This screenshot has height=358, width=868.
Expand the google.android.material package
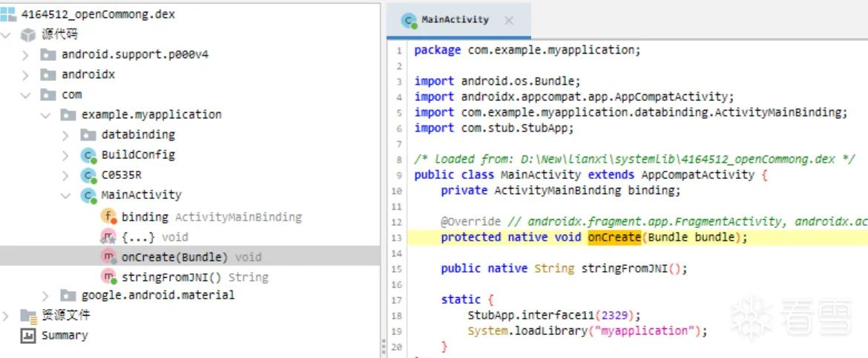pos(45,296)
